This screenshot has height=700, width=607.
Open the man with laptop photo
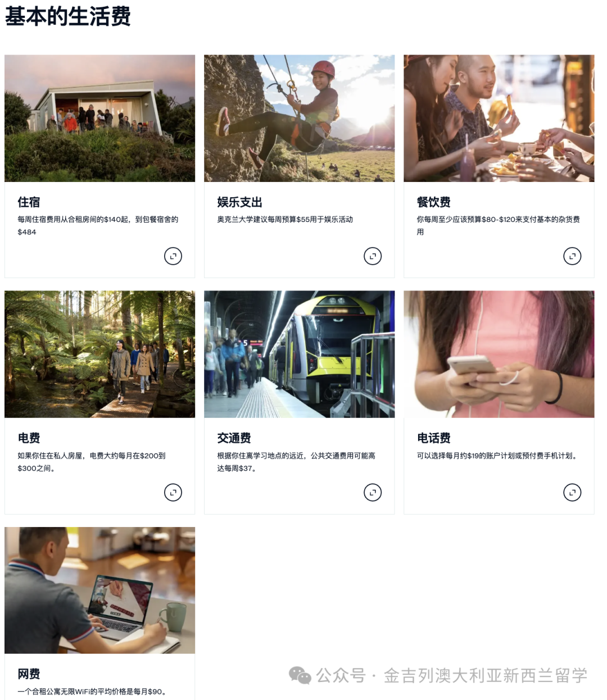[100, 590]
